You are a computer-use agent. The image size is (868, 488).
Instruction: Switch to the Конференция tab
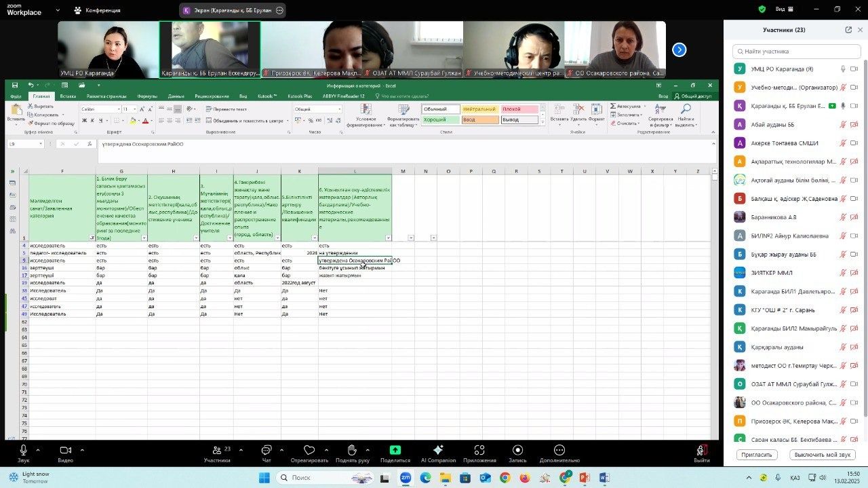tap(98, 10)
